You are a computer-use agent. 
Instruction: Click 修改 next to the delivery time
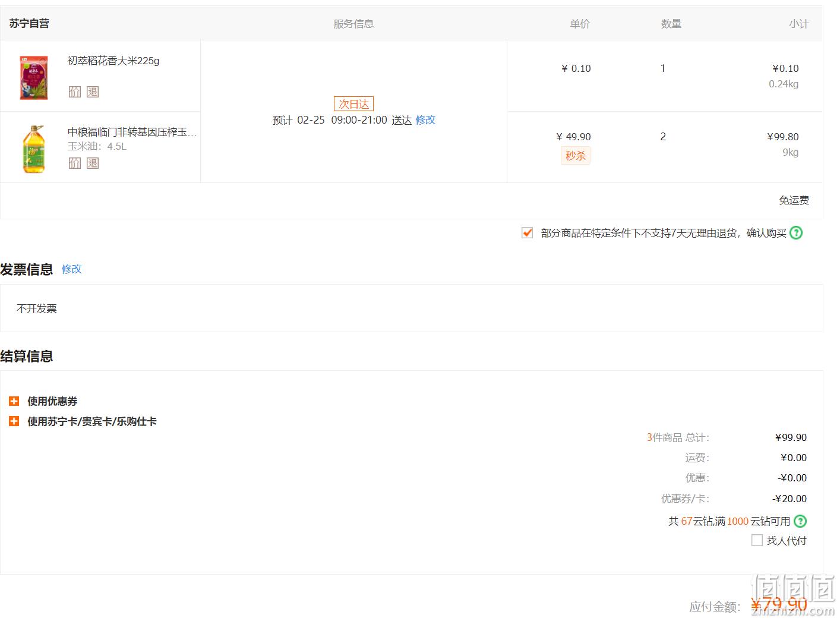pos(425,120)
